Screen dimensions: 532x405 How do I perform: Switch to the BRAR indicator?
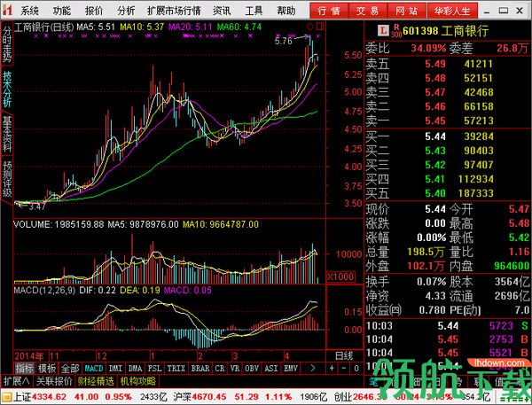coord(200,368)
